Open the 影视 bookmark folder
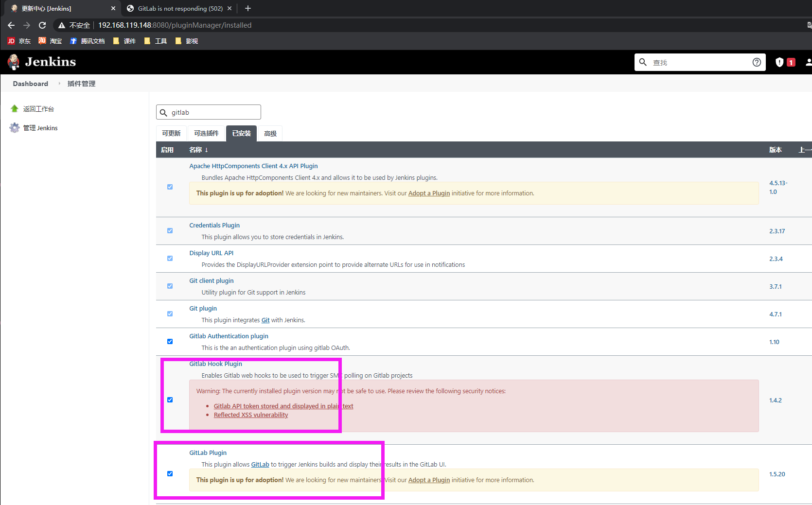 coord(186,41)
